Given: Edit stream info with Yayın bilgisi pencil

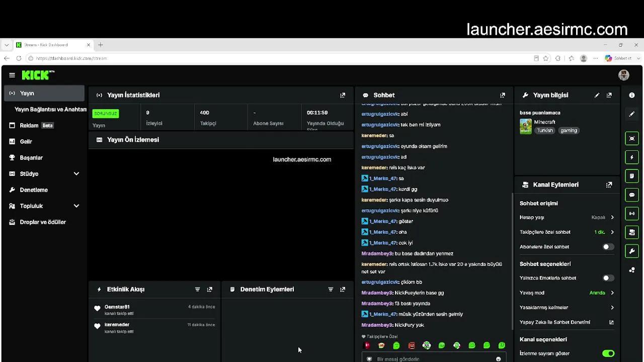Looking at the screenshot, I should 597,95.
